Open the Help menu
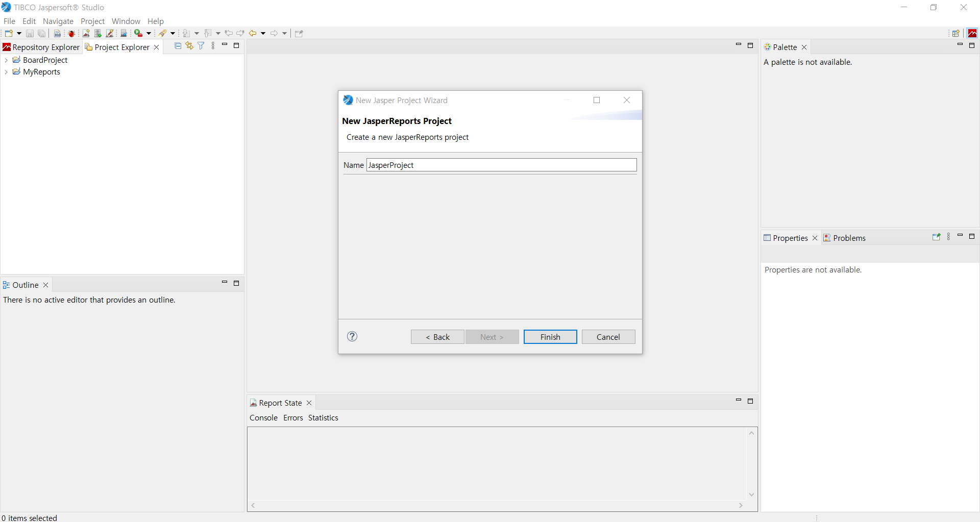The height and width of the screenshot is (522, 980). pyautogui.click(x=156, y=21)
